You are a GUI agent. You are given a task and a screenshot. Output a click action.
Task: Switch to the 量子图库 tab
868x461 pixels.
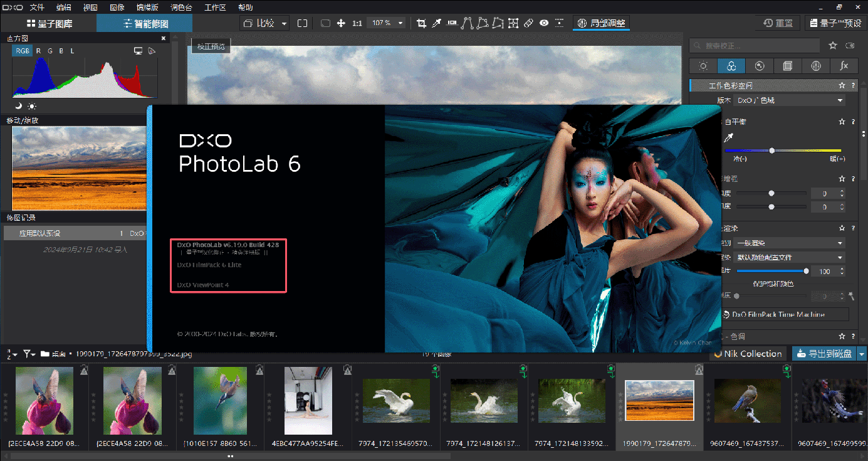(x=49, y=24)
